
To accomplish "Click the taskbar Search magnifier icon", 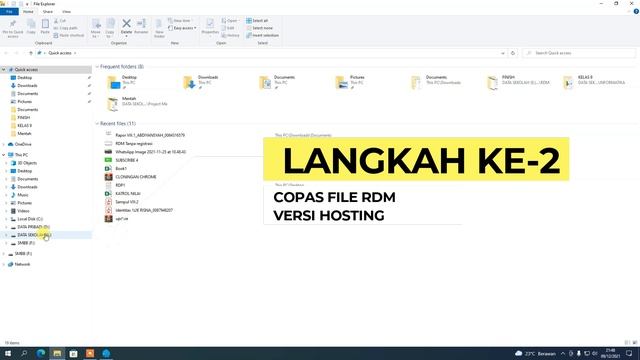I will point(24,353).
